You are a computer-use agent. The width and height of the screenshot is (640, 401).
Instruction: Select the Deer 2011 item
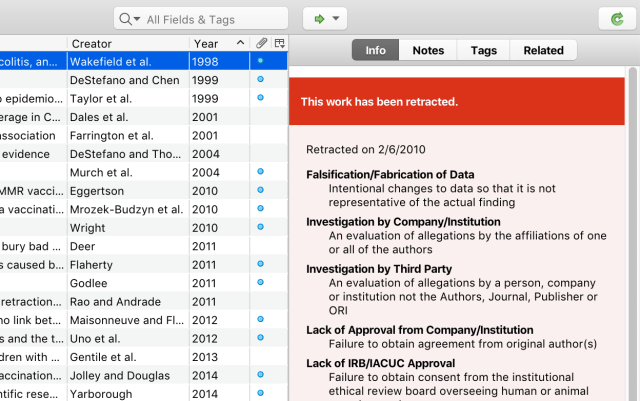tap(127, 245)
